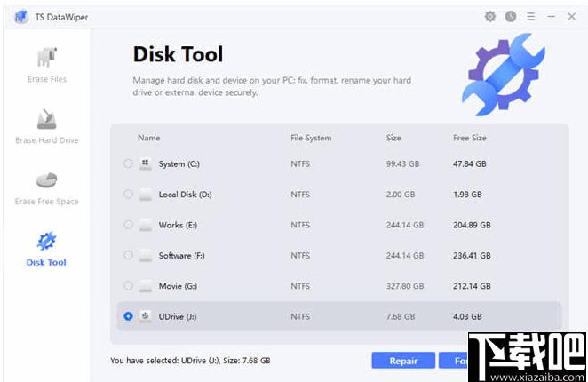Switch to Disk Tool tab label
The width and height of the screenshot is (588, 382).
tap(46, 262)
